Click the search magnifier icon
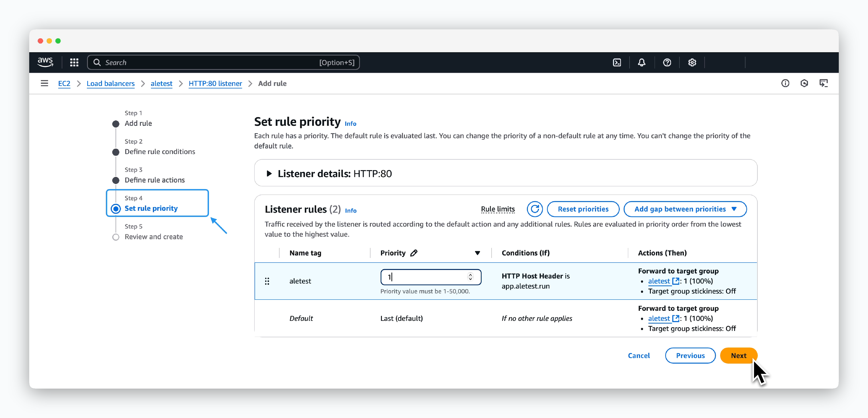Screen dimensions: 868x418 [x=97, y=62]
